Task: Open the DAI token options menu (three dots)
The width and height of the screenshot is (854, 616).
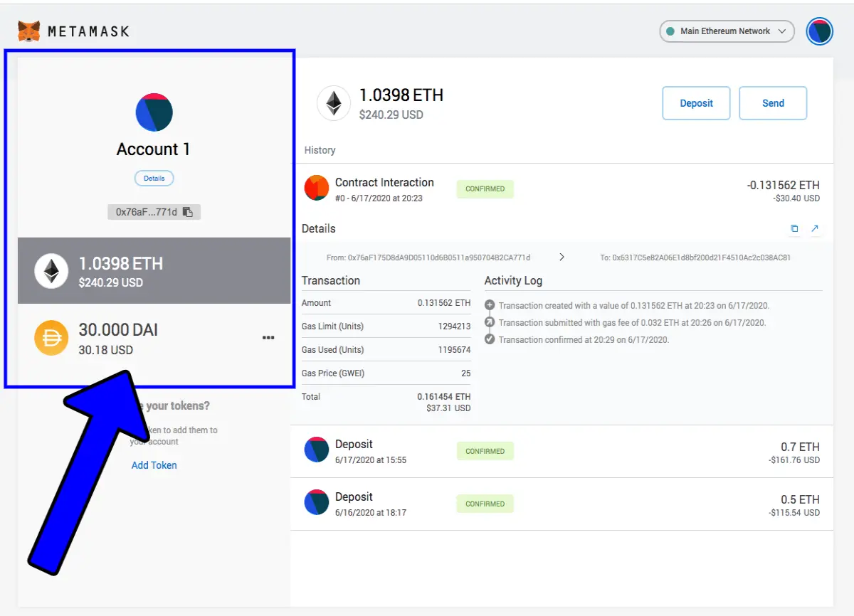Action: pos(268,338)
